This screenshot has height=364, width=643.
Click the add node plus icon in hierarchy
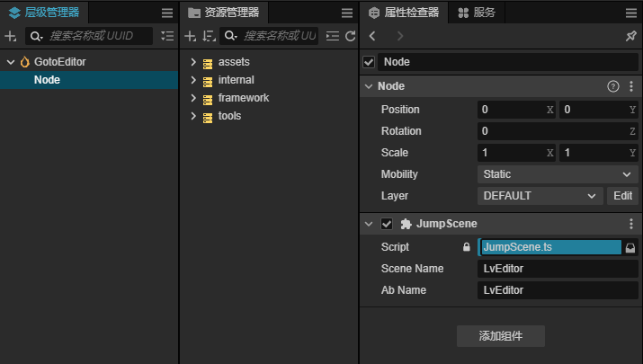(10, 36)
